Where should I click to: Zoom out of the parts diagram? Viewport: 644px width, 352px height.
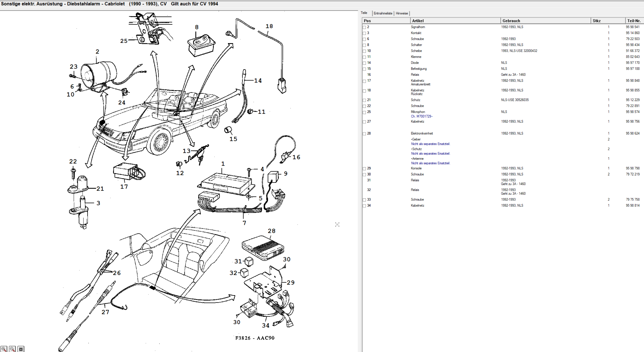[12, 349]
